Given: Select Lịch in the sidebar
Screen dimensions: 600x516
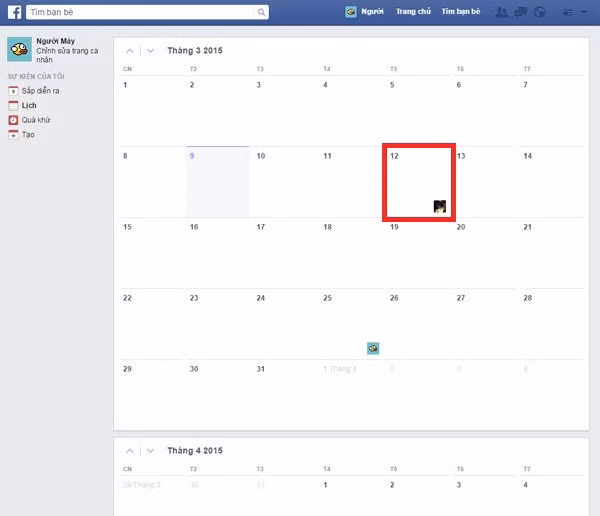Looking at the screenshot, I should click(29, 106).
